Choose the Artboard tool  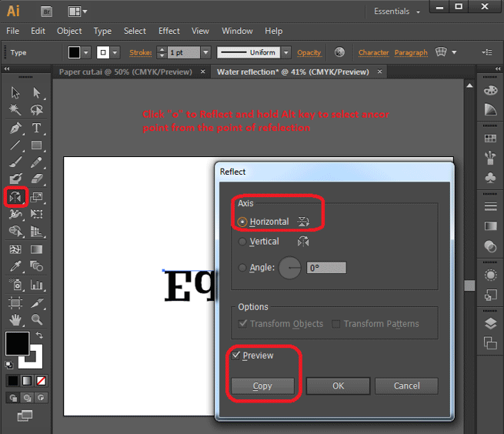pyautogui.click(x=15, y=302)
